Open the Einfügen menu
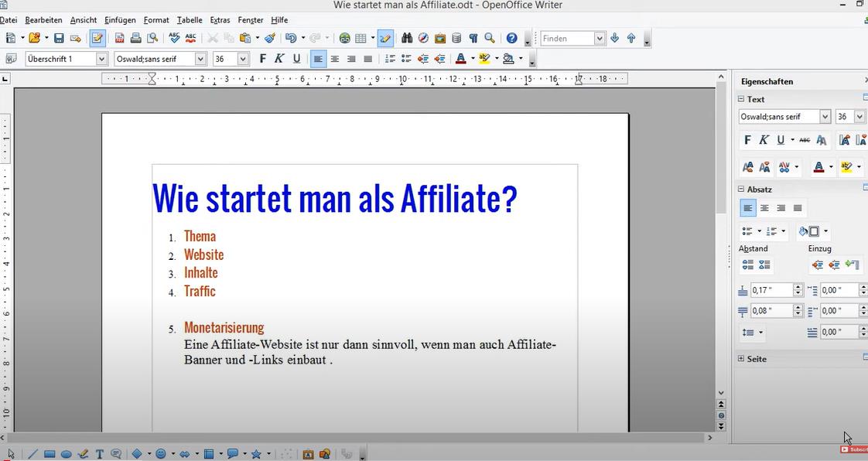Image resolution: width=868 pixels, height=461 pixels. click(x=120, y=20)
